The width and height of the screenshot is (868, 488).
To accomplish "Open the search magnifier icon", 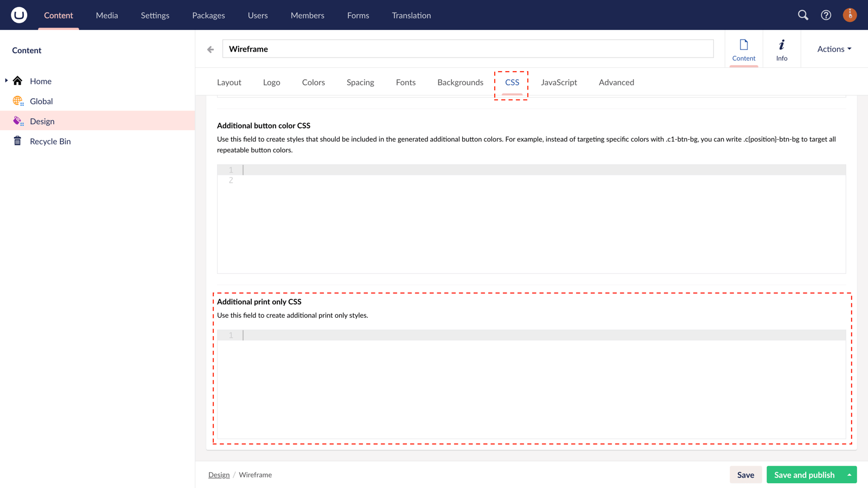I will tap(803, 15).
